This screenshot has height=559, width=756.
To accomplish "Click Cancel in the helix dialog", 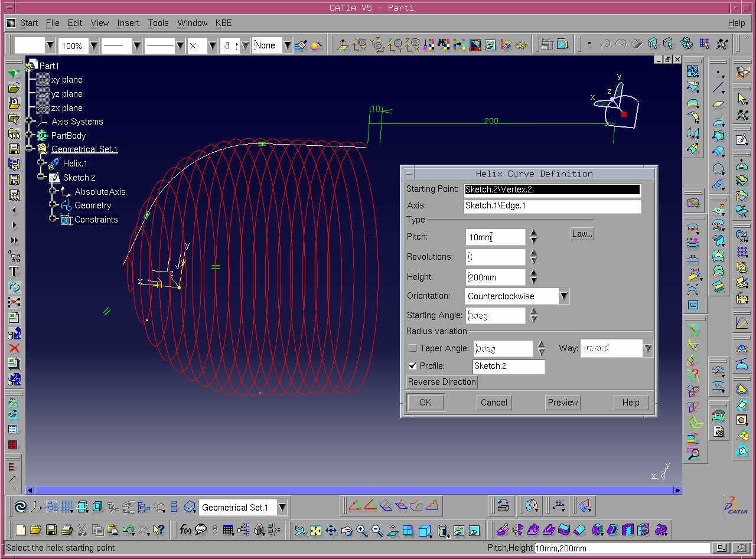I will pos(494,403).
